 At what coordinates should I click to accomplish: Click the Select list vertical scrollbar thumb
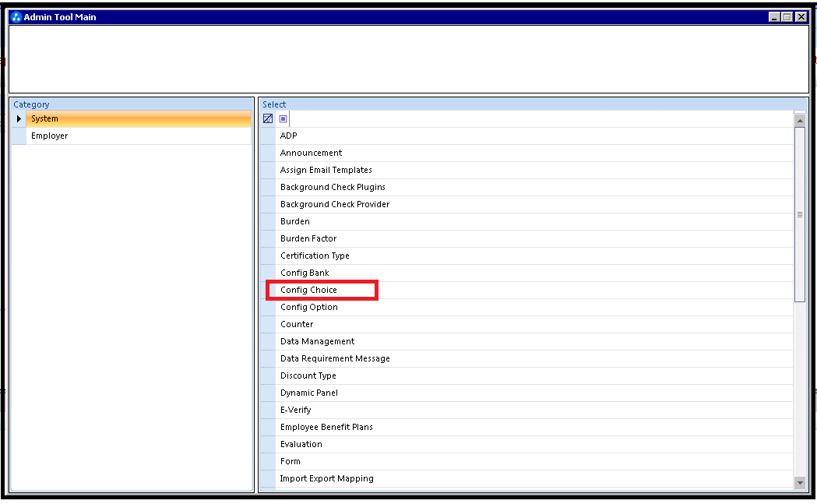[800, 214]
